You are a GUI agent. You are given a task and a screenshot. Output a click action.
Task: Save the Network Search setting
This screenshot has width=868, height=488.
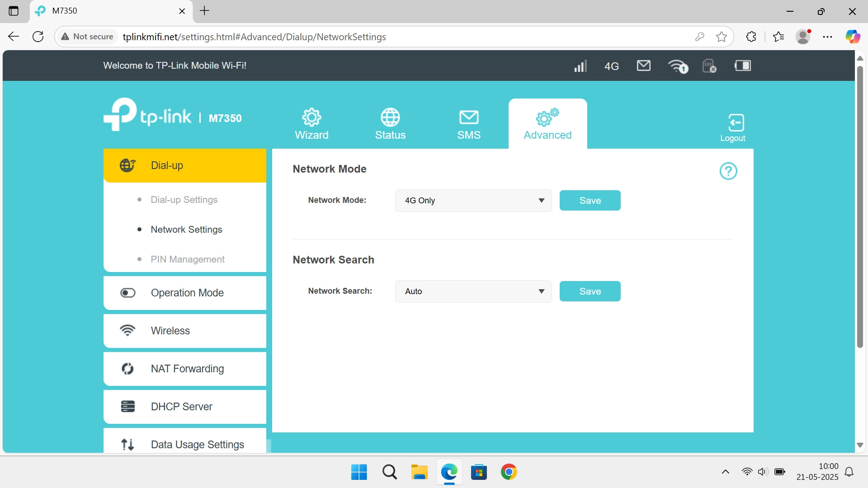(x=590, y=291)
